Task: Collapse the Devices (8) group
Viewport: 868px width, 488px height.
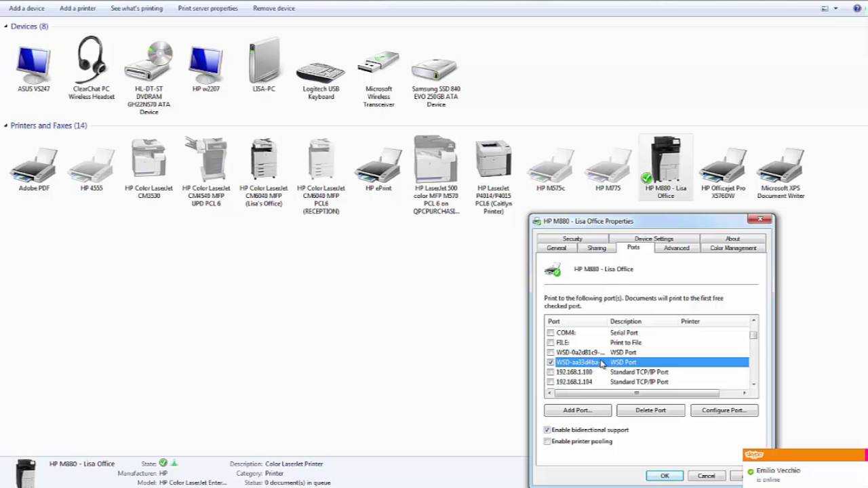Action: click(x=6, y=26)
